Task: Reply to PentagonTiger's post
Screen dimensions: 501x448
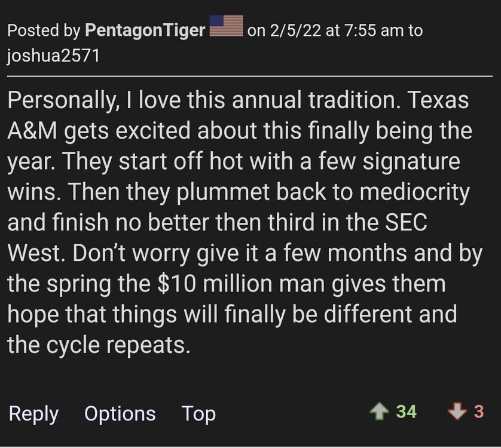Action: coord(33,413)
